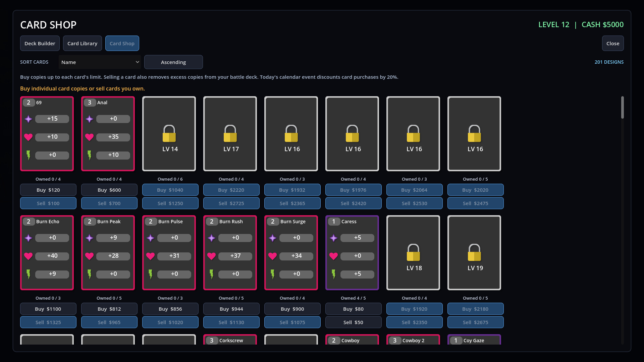Click the lightning icon on Anal card
Screen dimensions: 644x362
(90, 155)
